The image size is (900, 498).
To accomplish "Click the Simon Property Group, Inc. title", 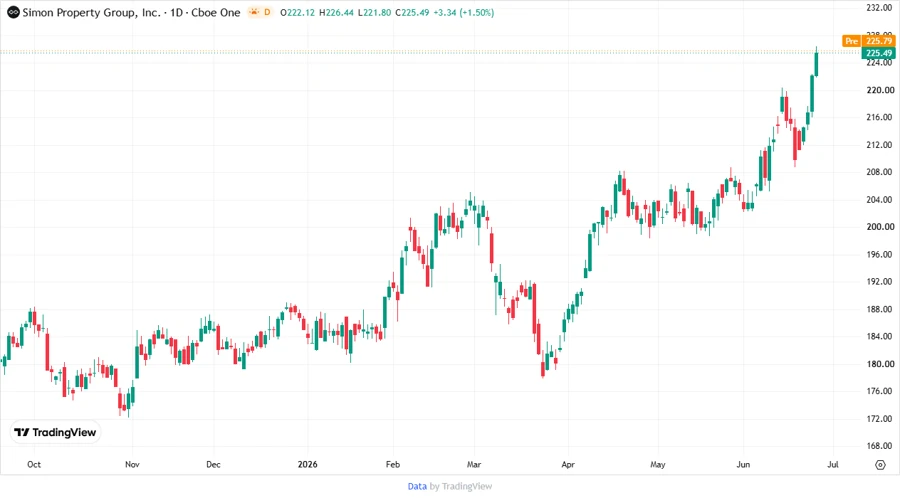I will pyautogui.click(x=92, y=12).
